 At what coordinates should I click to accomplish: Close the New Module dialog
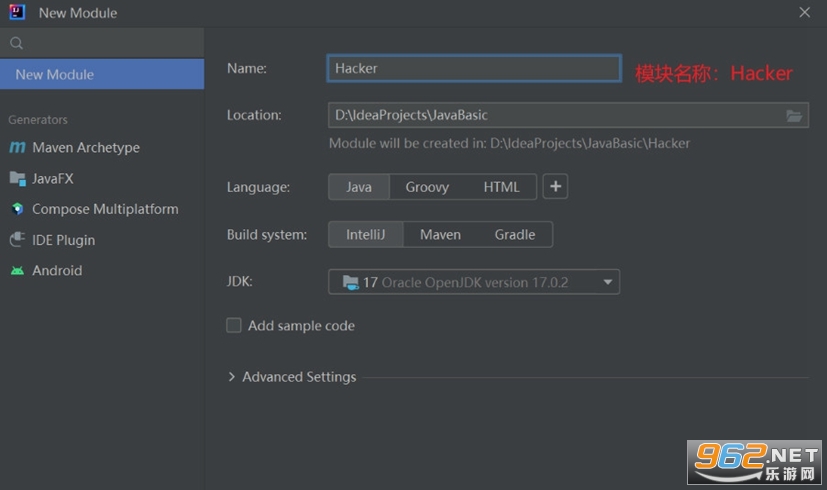(804, 12)
